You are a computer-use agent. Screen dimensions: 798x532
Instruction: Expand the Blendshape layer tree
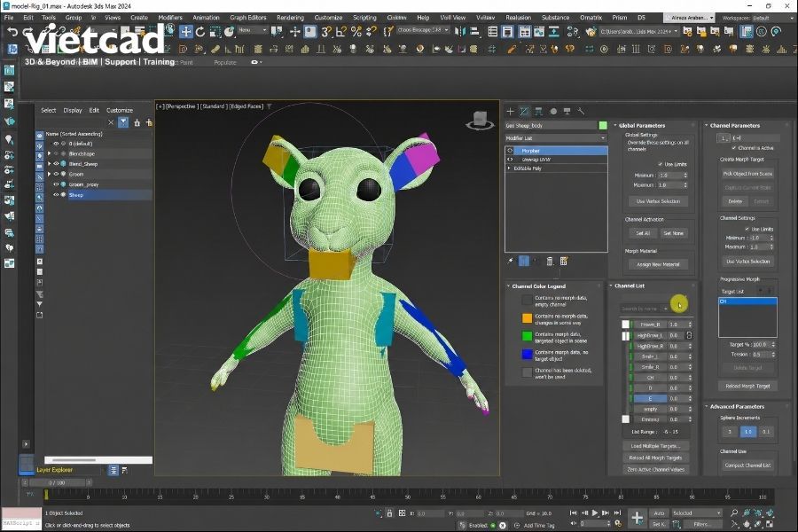pyautogui.click(x=50, y=153)
